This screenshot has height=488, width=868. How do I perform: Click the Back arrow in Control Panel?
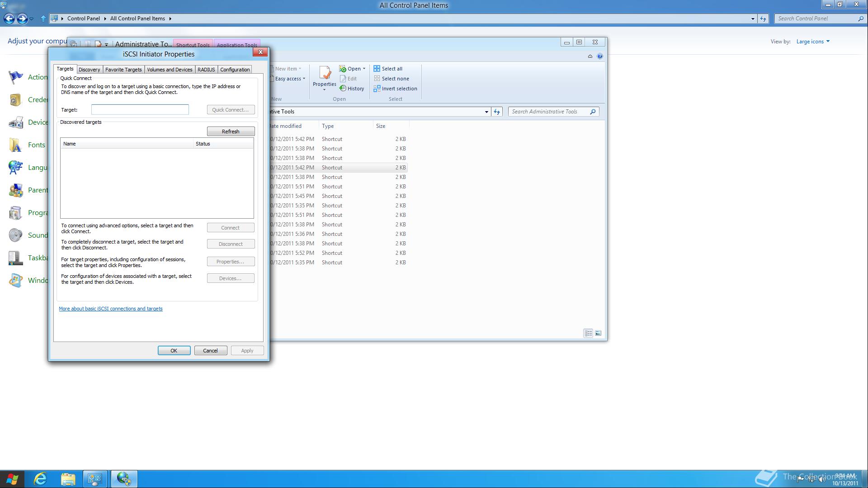(9, 19)
